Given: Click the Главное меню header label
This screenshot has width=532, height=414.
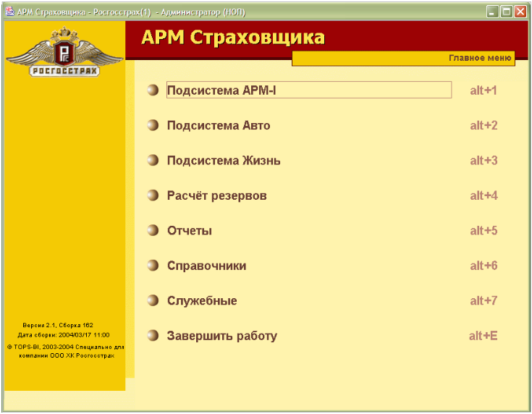Looking at the screenshot, I should [480, 58].
